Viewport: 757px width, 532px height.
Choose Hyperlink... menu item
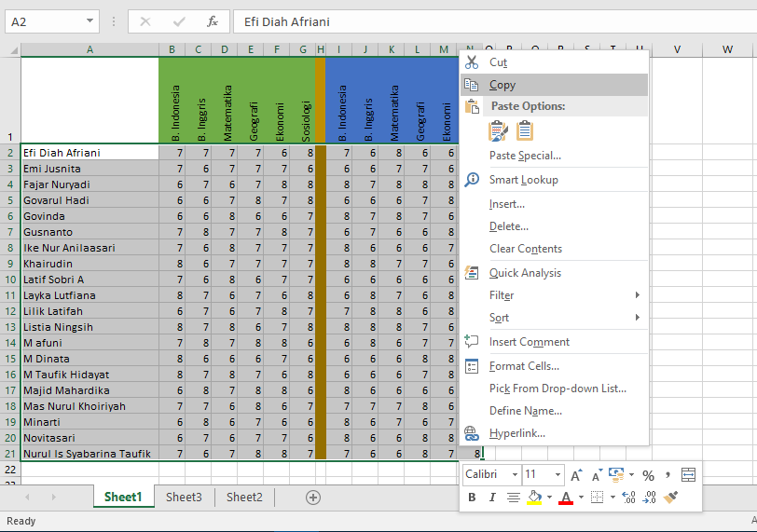click(x=554, y=433)
